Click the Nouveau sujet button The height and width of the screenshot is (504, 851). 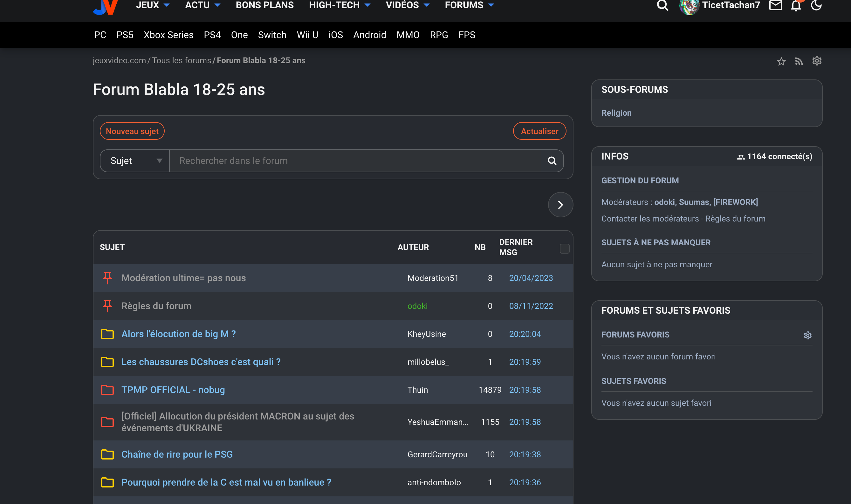coord(132,131)
